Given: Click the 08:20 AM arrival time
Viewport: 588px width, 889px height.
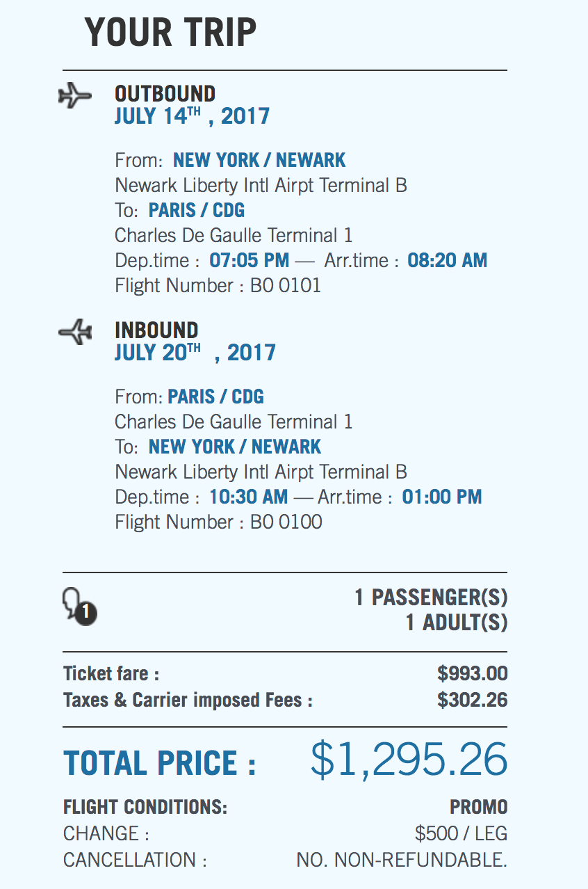Looking at the screenshot, I should [447, 261].
